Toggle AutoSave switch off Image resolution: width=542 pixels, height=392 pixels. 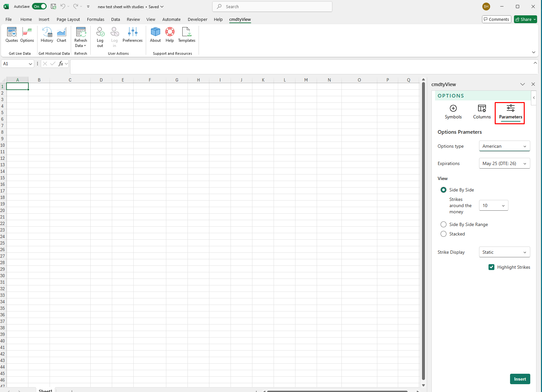click(39, 7)
